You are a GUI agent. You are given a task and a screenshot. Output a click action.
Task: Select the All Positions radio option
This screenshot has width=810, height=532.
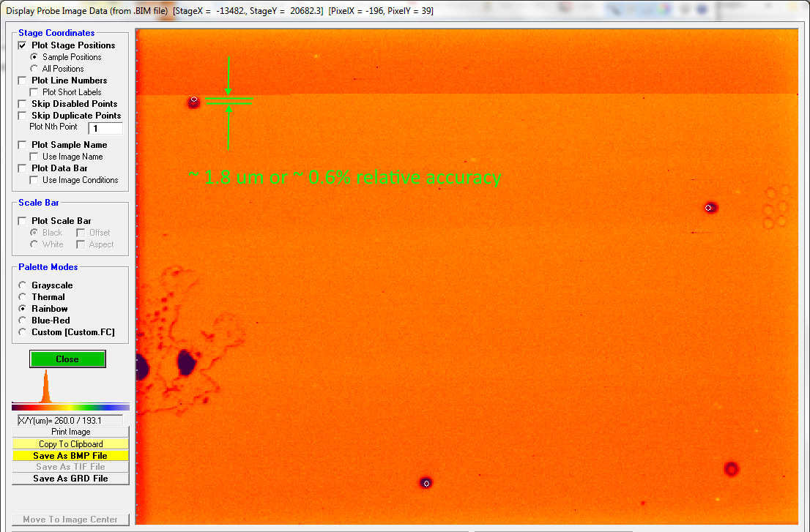point(34,69)
